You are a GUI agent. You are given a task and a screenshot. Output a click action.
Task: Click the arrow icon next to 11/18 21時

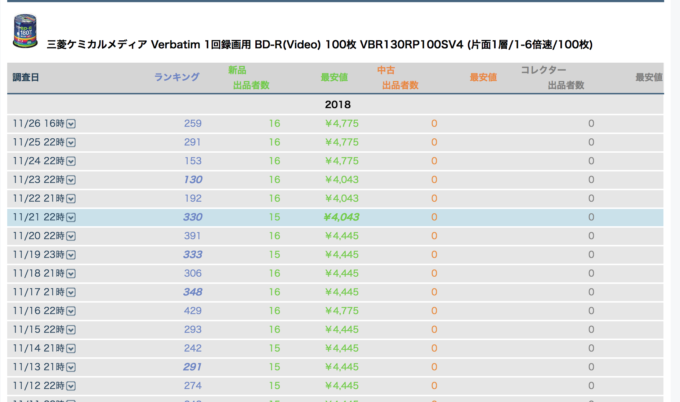[x=71, y=273]
